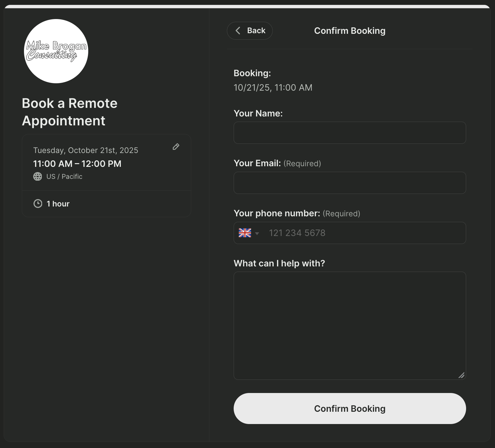Screen dimensions: 495x448
Task: Select the Back button to return
Action: 249,31
